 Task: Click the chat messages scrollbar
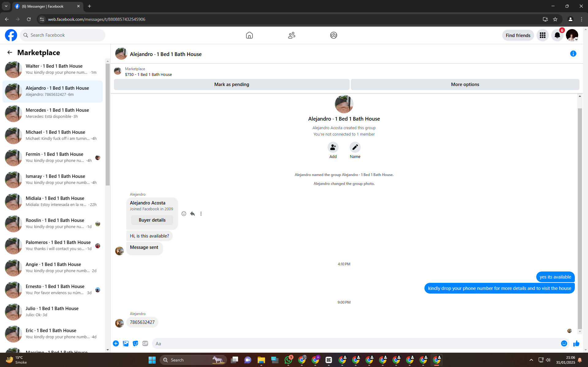pos(579,219)
